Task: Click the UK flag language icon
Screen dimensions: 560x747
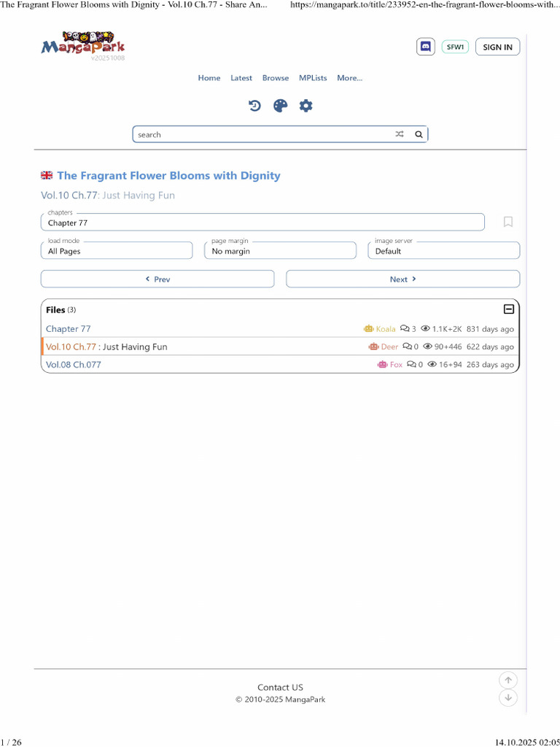Action: click(47, 175)
